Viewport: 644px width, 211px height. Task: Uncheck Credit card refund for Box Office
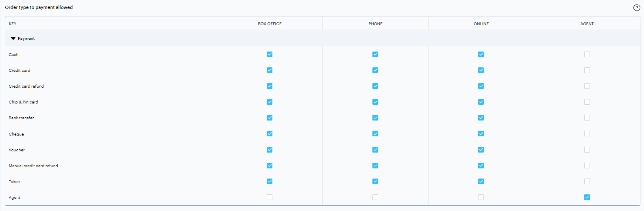(270, 86)
